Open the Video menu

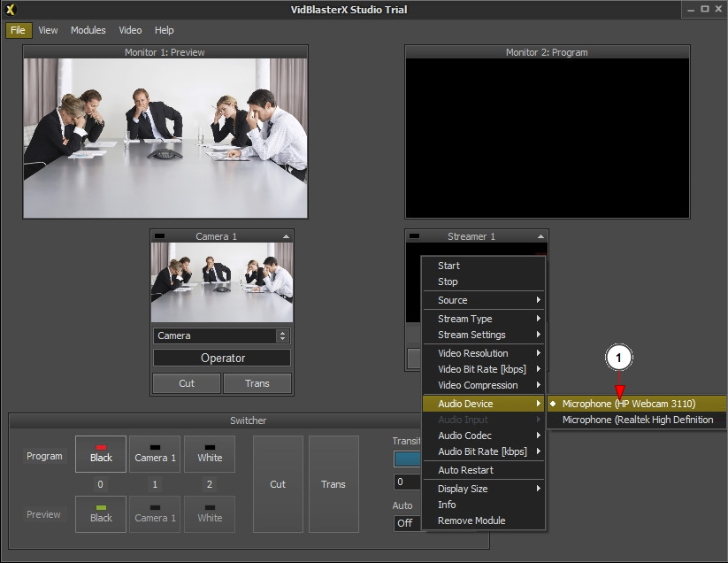click(130, 30)
